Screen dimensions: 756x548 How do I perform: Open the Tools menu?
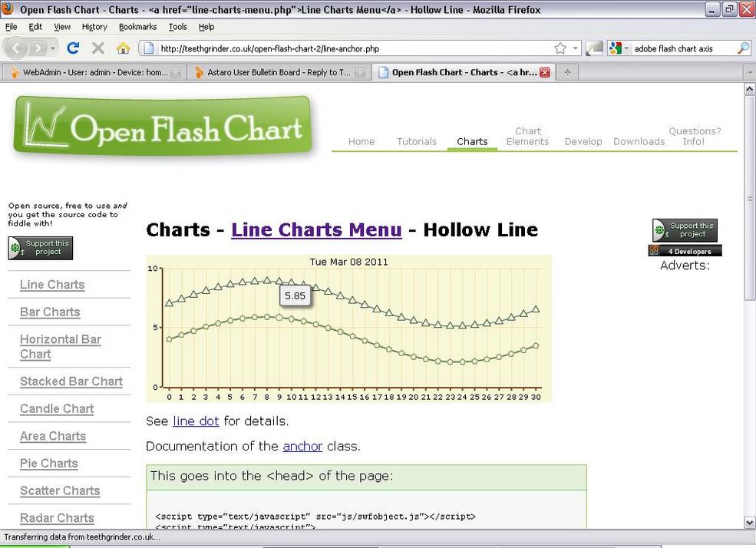pyautogui.click(x=178, y=27)
